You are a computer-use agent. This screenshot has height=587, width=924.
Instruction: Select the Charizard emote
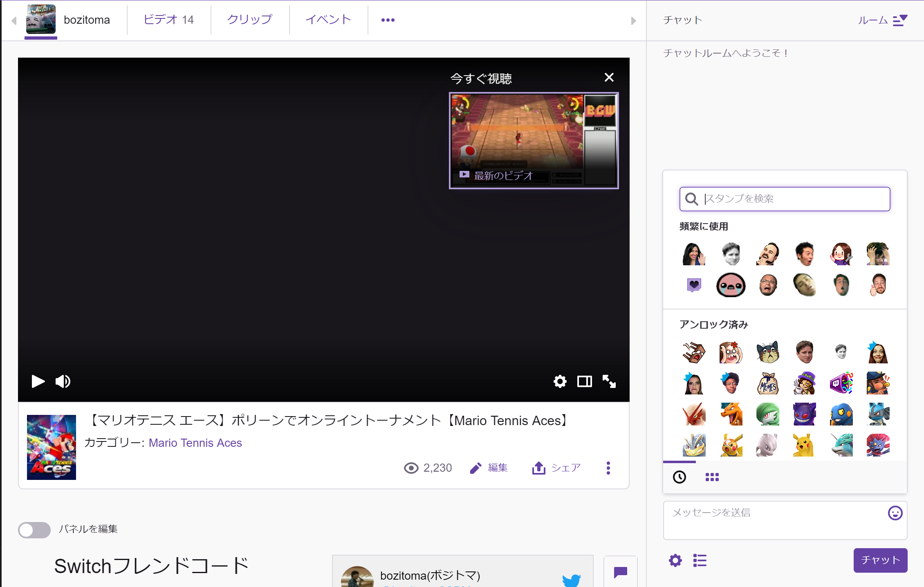[x=731, y=414]
